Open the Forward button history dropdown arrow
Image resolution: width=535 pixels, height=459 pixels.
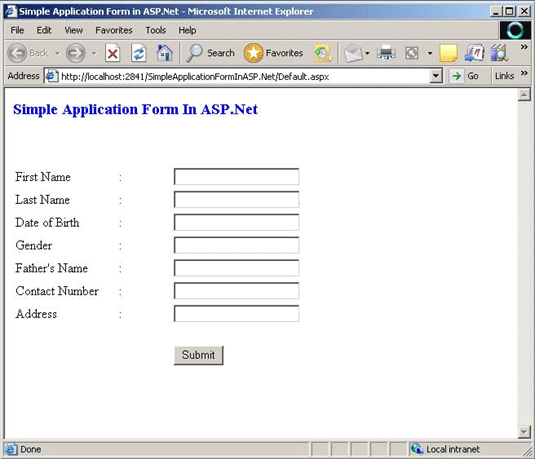[94, 53]
